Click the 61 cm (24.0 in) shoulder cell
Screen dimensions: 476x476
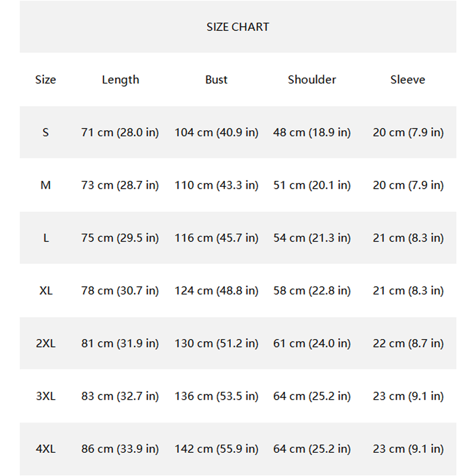[x=312, y=343]
